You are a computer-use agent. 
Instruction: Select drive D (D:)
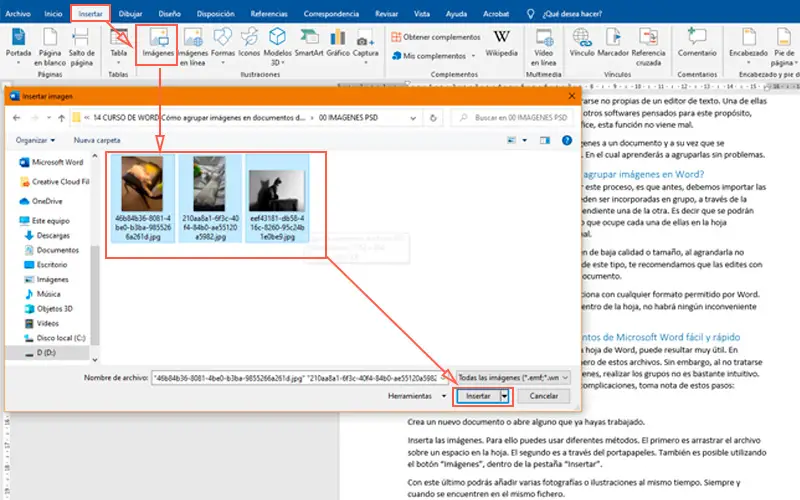pyautogui.click(x=40, y=353)
